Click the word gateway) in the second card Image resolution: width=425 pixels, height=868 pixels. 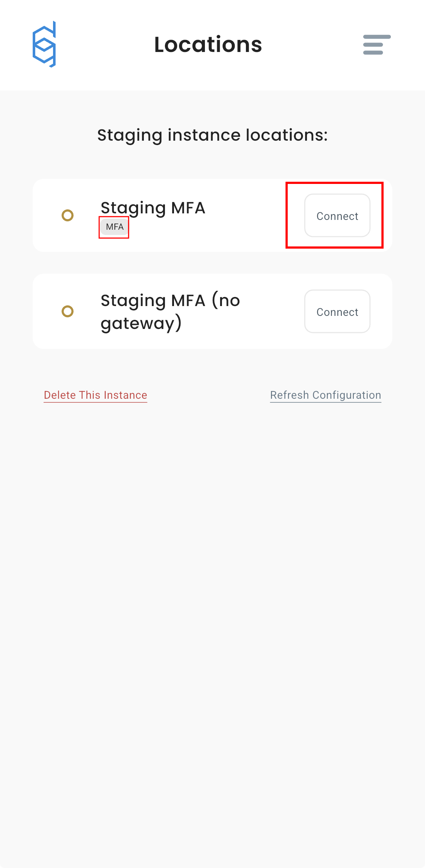click(x=141, y=324)
